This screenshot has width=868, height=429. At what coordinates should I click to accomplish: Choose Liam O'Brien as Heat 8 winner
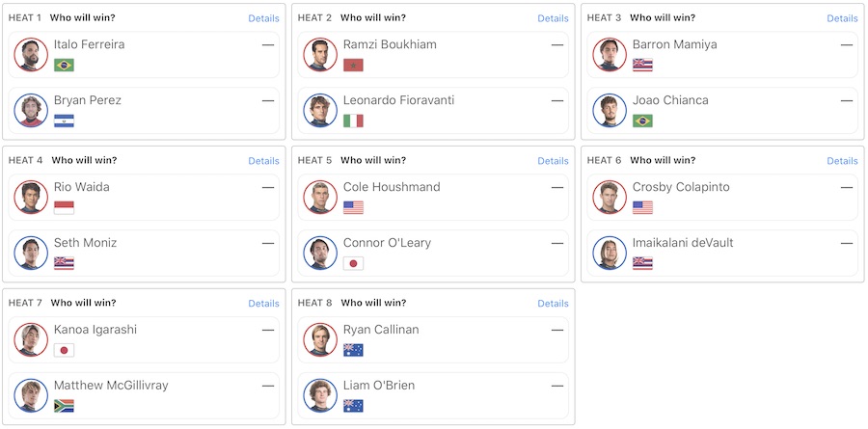(x=434, y=395)
